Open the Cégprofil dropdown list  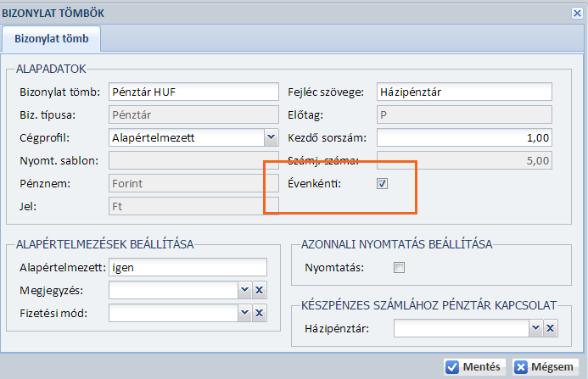pyautogui.click(x=270, y=137)
